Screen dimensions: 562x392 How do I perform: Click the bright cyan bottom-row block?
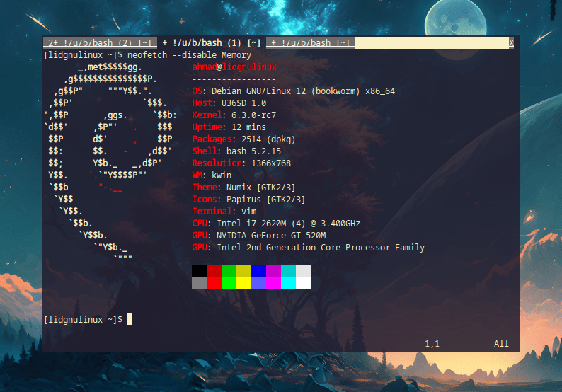click(x=288, y=284)
